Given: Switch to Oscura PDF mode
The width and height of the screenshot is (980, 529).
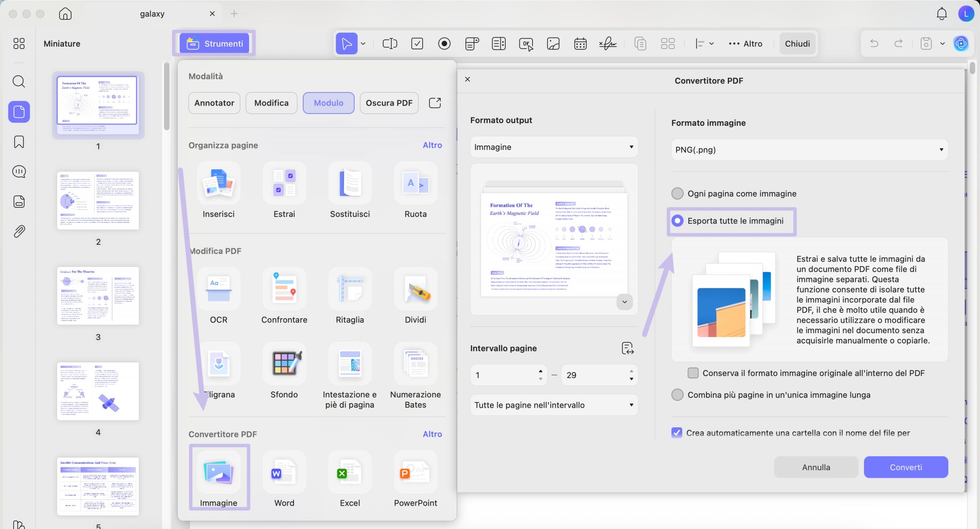Looking at the screenshot, I should pyautogui.click(x=389, y=103).
